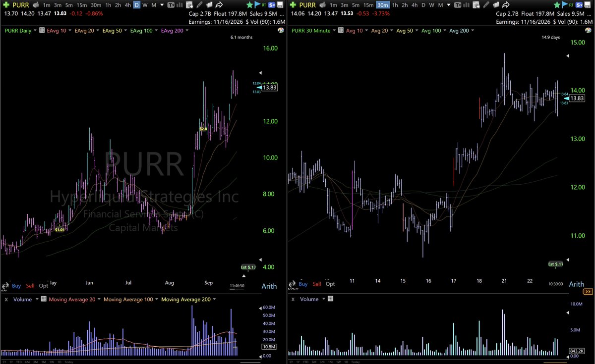Open the color palette icon in the left chart
The height and width of the screenshot is (364, 595).
click(281, 31)
